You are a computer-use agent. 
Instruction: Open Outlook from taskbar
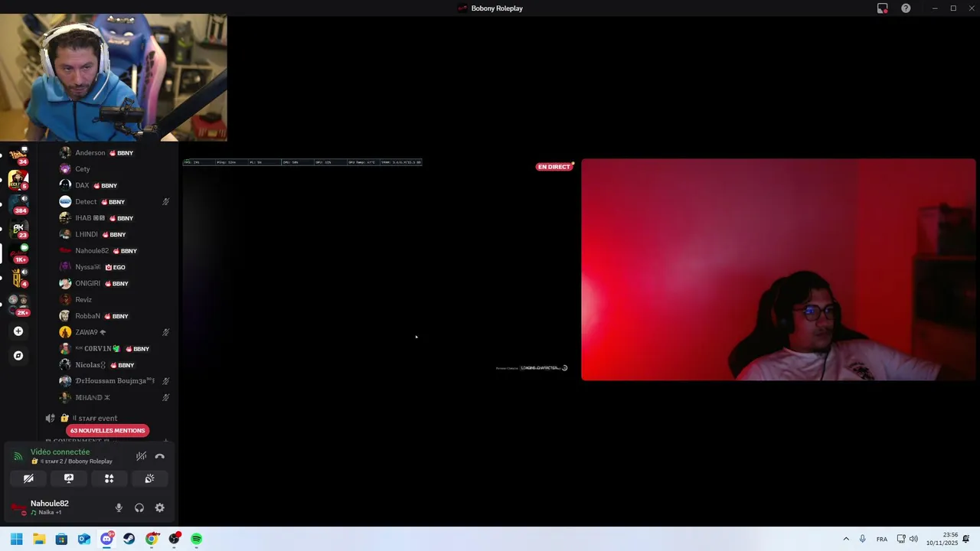click(84, 539)
